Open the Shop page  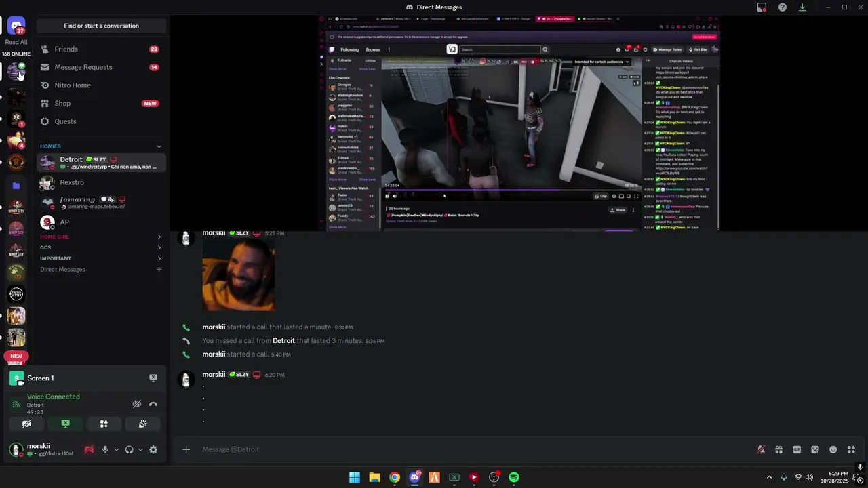coord(101,103)
